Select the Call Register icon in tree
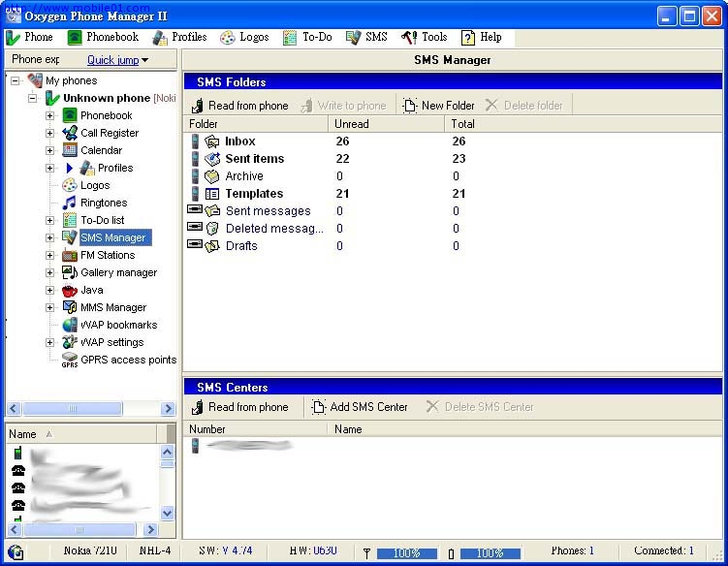Image resolution: width=728 pixels, height=566 pixels. 70,133
